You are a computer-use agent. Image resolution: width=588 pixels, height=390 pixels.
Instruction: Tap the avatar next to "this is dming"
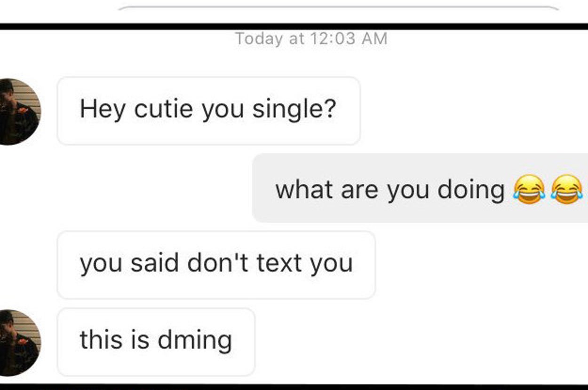[20, 343]
